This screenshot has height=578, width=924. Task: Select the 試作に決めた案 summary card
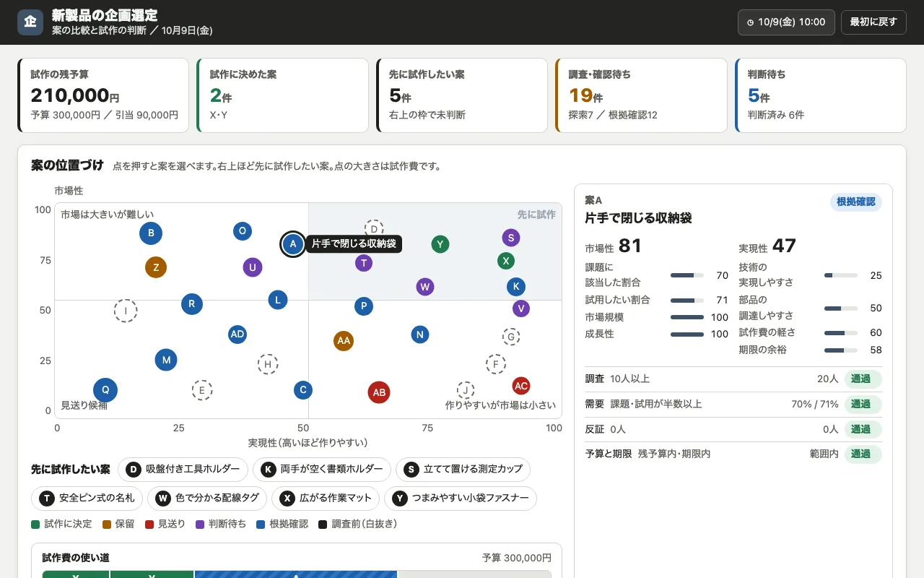282,95
